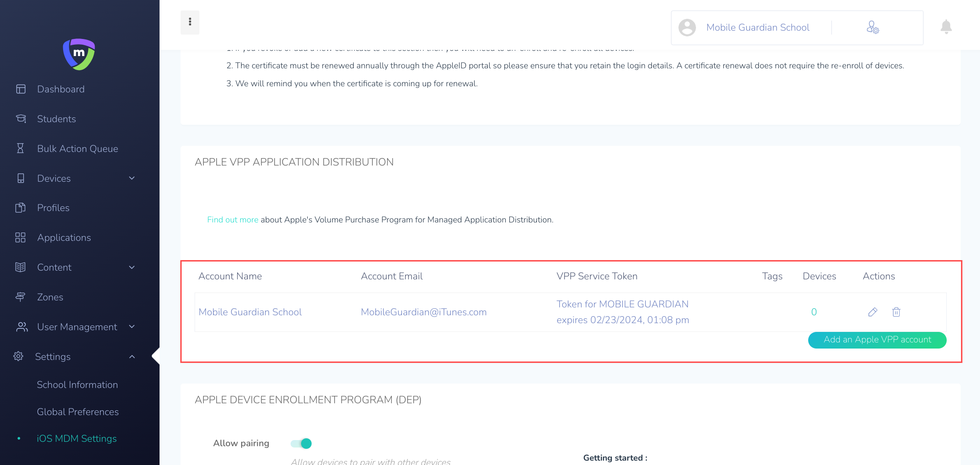Viewport: 980px width, 465px height.
Task: Click the User Management people icon
Action: pos(21,327)
